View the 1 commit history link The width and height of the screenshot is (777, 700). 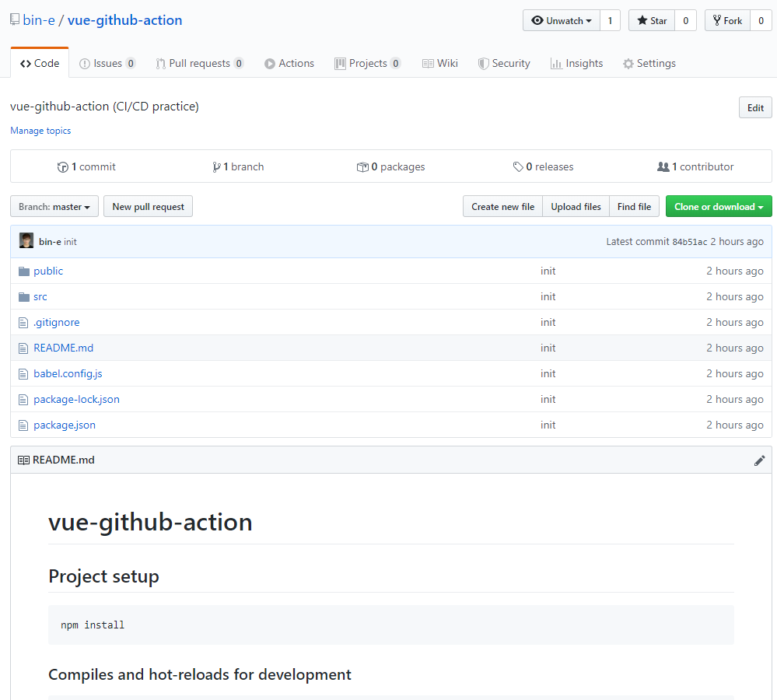click(x=86, y=167)
